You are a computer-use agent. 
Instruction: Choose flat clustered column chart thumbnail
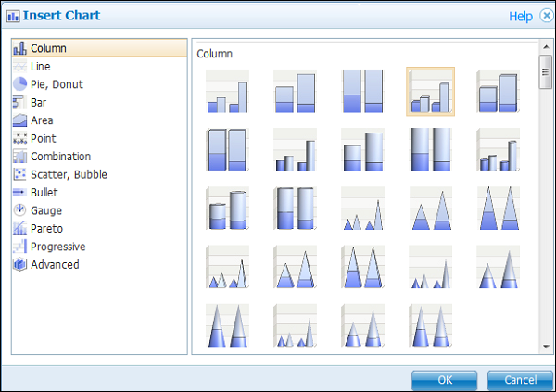tap(227, 91)
